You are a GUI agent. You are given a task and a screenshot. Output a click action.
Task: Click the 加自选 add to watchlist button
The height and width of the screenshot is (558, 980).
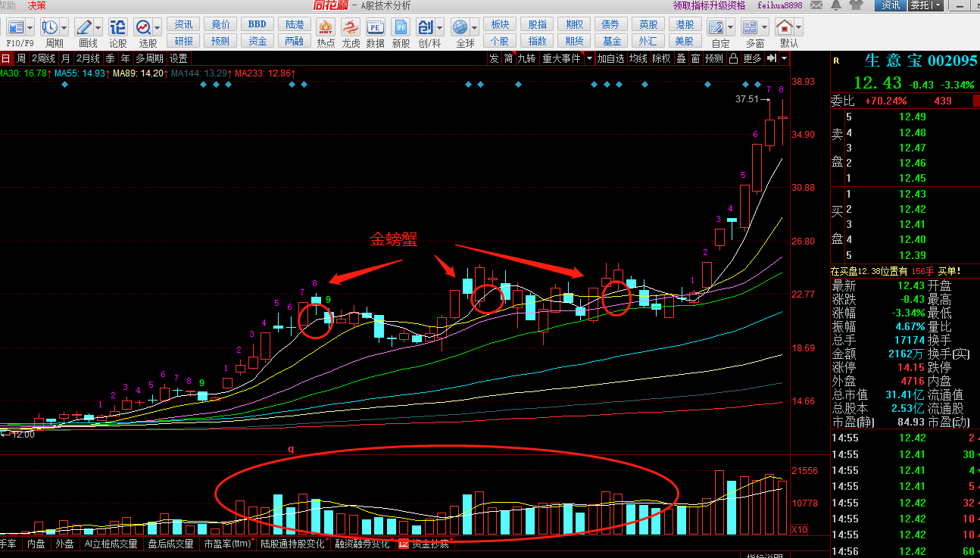[610, 58]
